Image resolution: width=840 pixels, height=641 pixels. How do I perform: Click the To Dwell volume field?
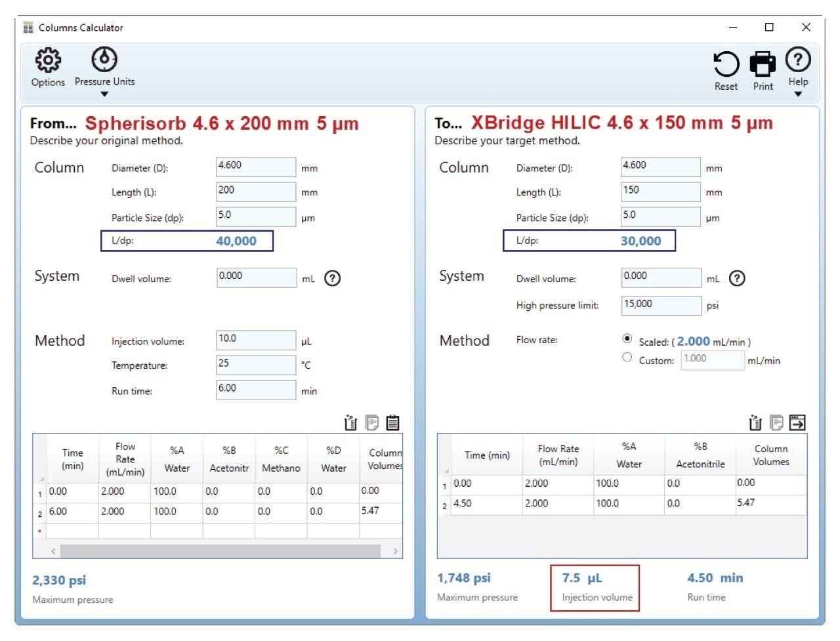click(661, 278)
